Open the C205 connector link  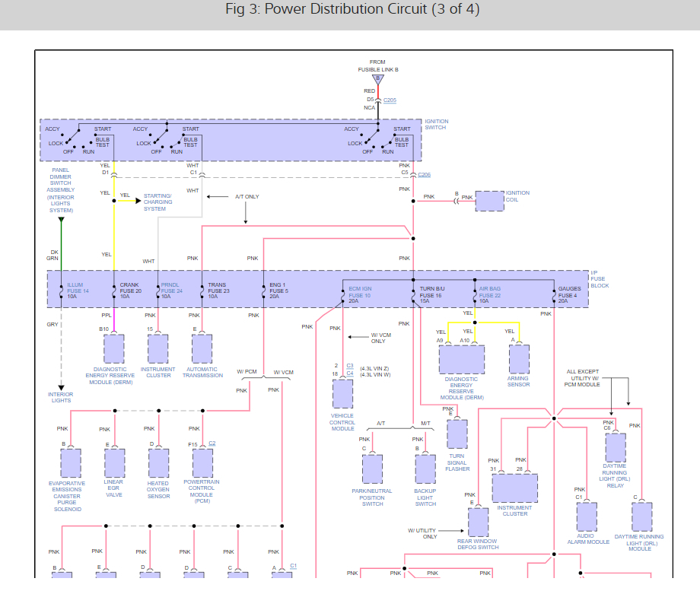pyautogui.click(x=390, y=100)
